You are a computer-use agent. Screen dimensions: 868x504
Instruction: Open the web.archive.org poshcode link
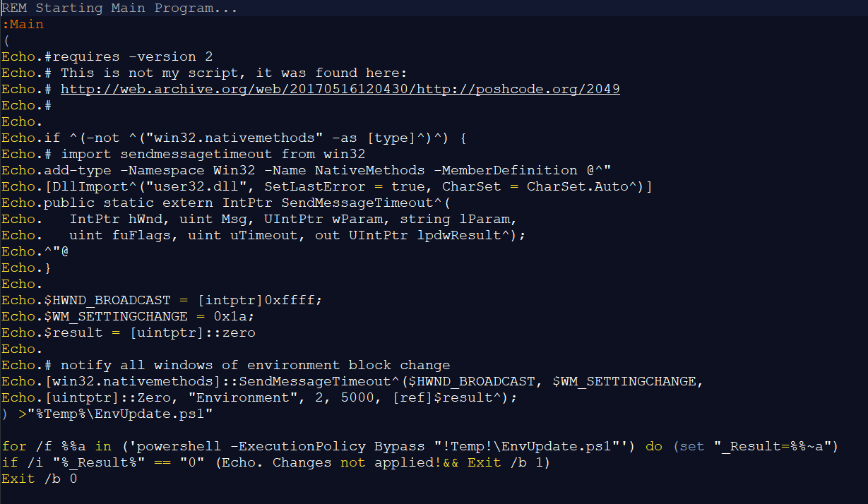340,89
